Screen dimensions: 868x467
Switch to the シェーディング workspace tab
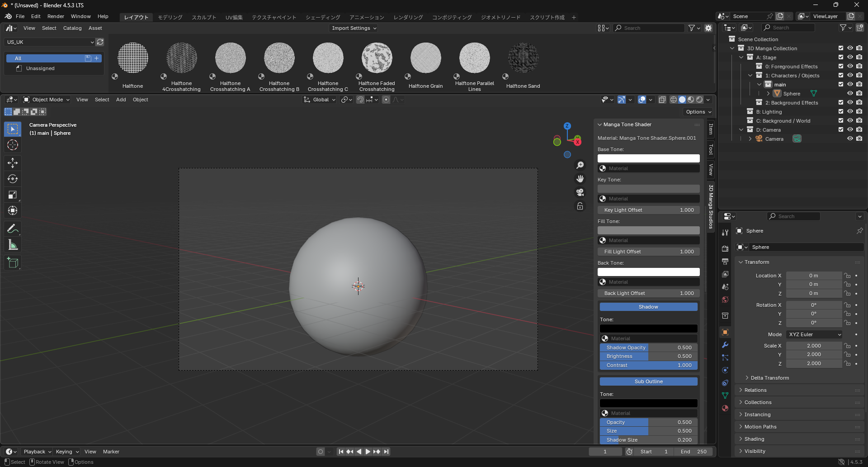coord(323,17)
